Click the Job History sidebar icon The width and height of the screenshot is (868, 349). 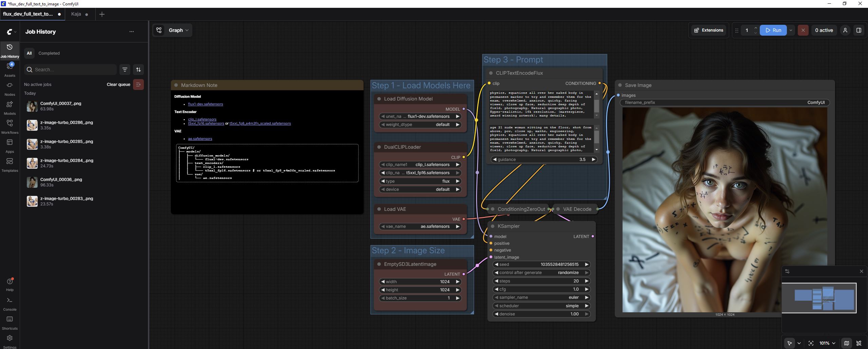[10, 50]
